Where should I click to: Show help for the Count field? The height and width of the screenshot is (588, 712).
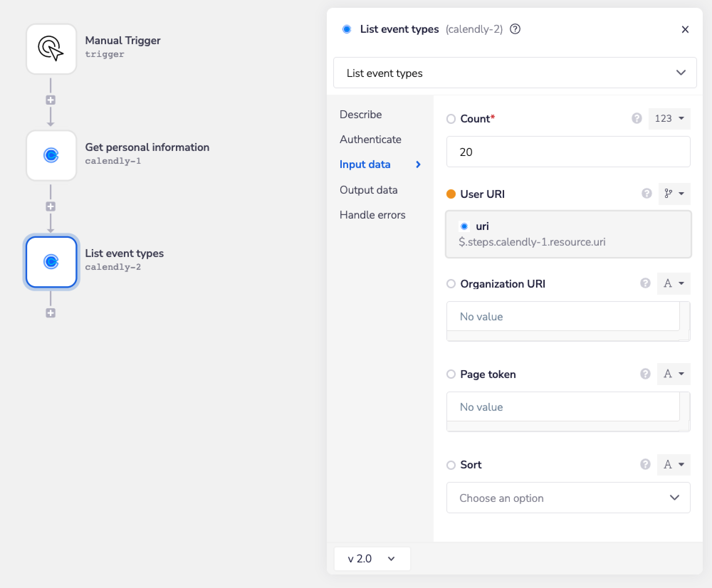click(x=637, y=118)
